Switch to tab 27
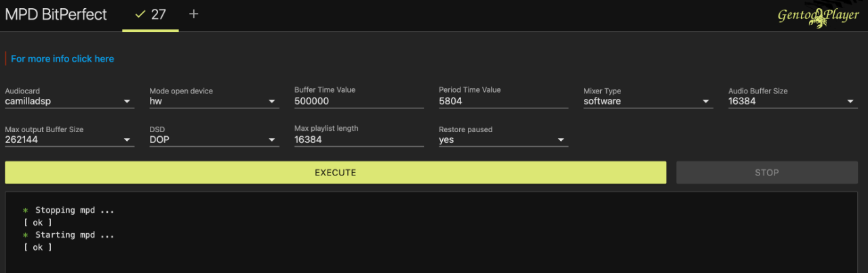Screen dimensions: 868x273 (x=151, y=15)
